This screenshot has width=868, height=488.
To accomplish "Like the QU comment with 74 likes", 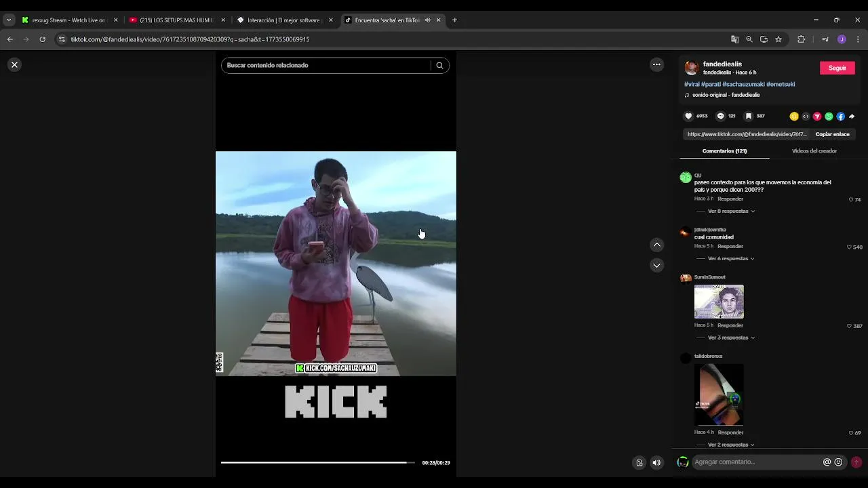I will point(851,200).
